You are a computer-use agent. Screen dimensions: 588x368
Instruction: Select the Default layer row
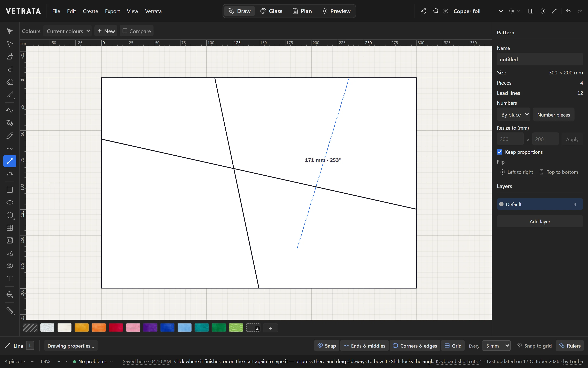[x=540, y=204]
